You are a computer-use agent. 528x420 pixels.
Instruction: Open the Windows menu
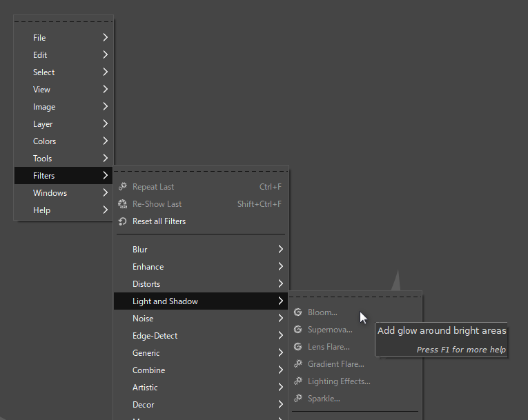coord(63,193)
